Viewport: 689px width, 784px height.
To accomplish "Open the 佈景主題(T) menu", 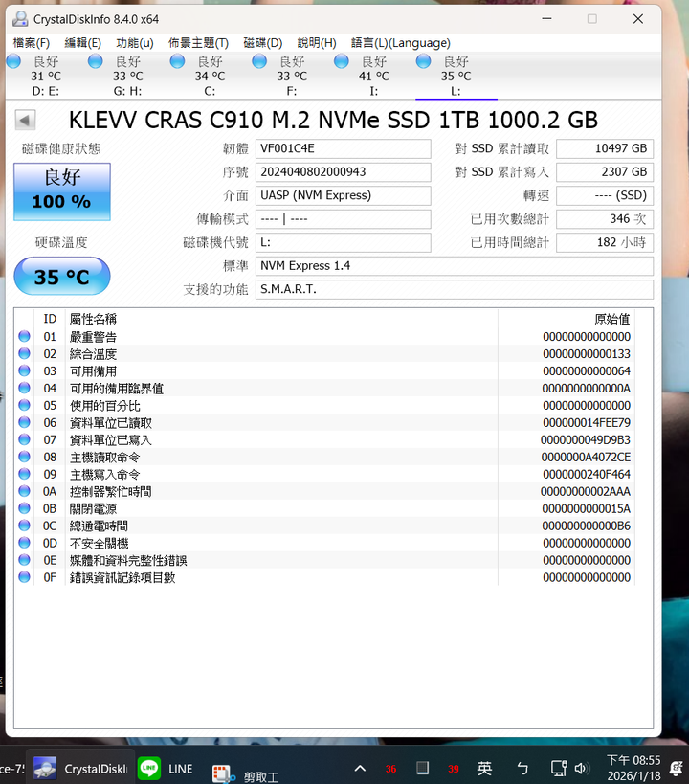I will click(x=198, y=42).
